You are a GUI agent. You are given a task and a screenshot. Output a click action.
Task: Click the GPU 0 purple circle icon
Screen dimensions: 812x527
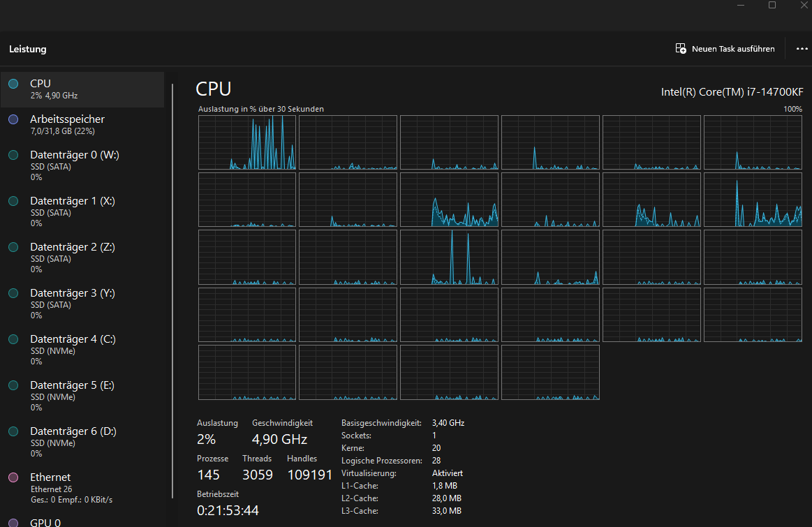point(13,523)
